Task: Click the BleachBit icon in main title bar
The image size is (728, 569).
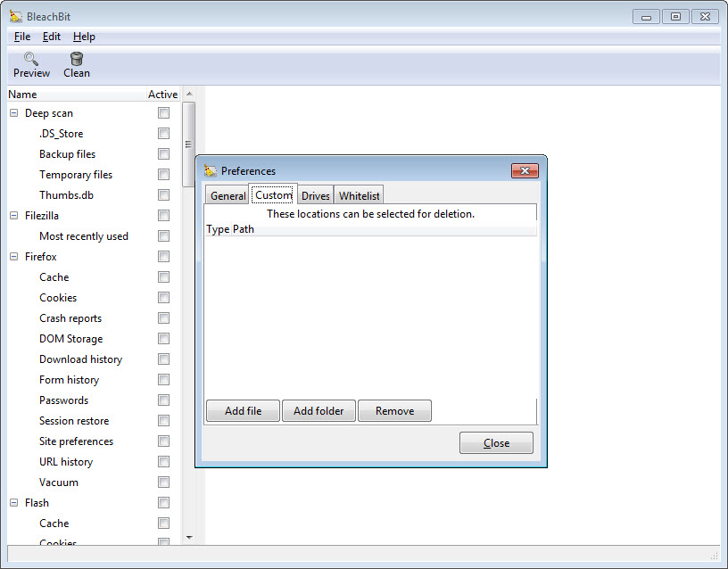Action: pos(16,16)
